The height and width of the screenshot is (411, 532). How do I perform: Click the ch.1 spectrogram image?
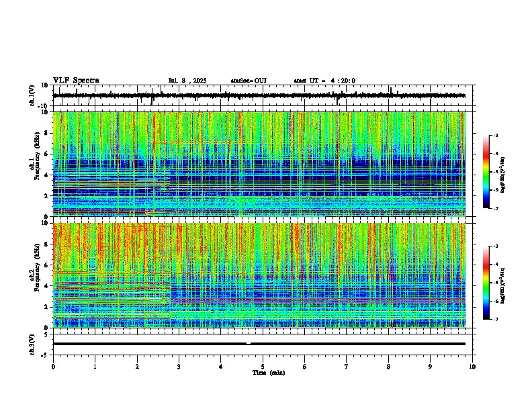coord(259,164)
